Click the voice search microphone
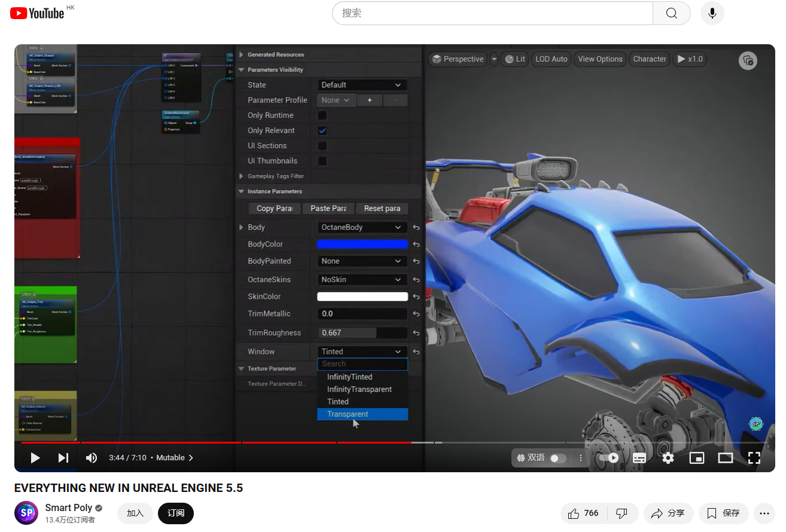 tap(712, 13)
